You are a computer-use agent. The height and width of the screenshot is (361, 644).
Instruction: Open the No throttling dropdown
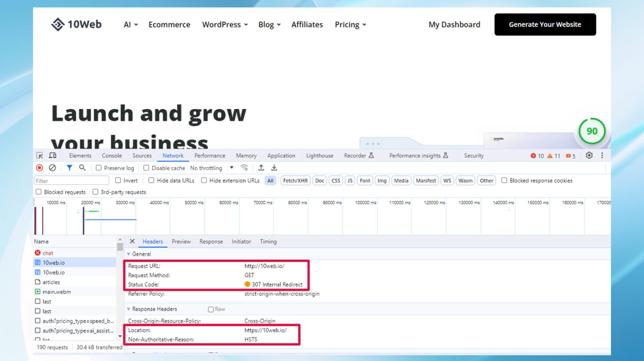tap(212, 168)
